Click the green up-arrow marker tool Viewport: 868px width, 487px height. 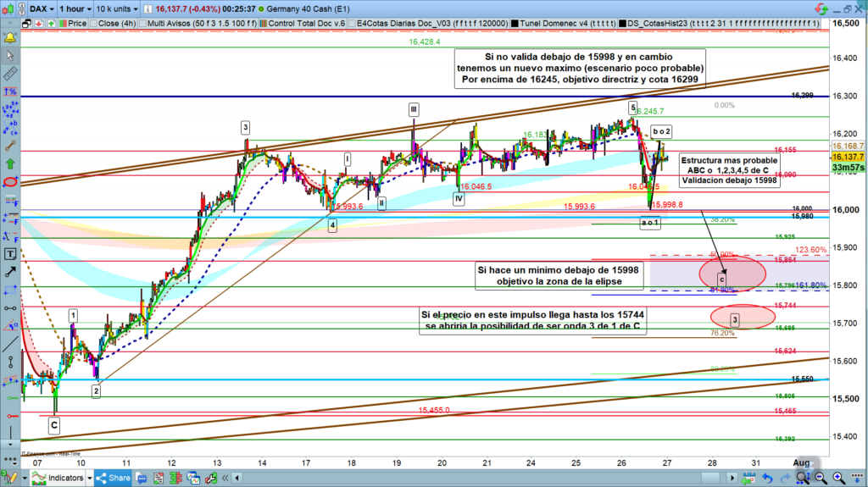pyautogui.click(x=11, y=162)
